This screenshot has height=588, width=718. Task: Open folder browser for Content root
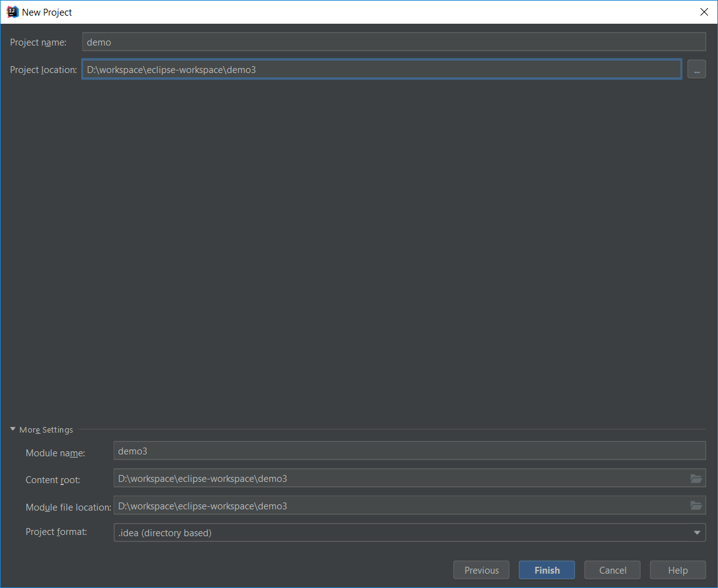696,479
